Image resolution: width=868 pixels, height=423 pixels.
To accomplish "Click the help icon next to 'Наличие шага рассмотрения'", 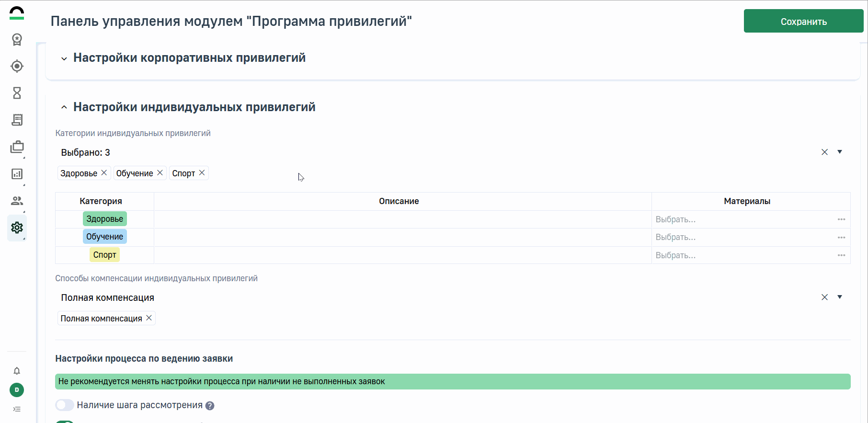I will (210, 406).
